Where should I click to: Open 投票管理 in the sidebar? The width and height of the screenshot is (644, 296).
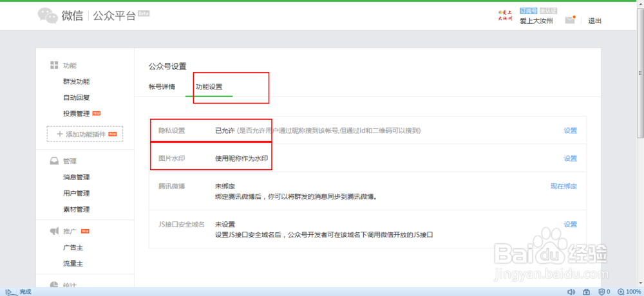(x=77, y=114)
